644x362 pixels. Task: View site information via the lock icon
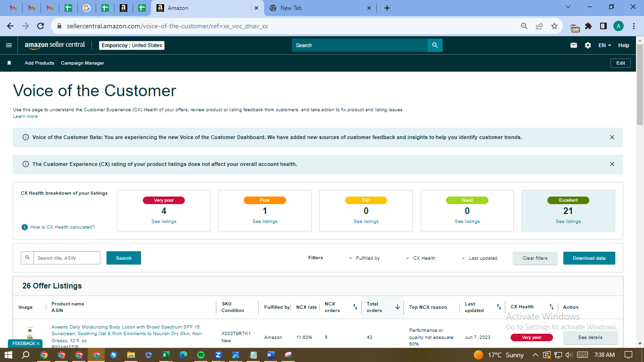click(x=59, y=26)
